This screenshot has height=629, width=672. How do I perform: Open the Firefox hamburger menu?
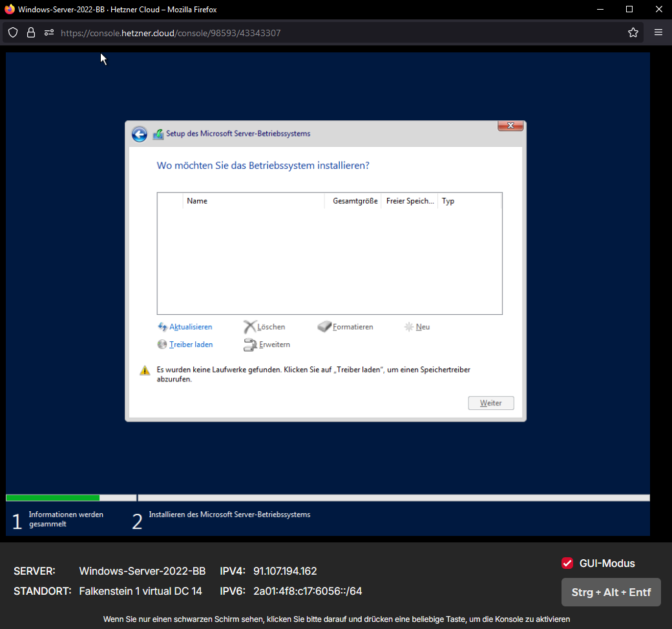click(658, 32)
